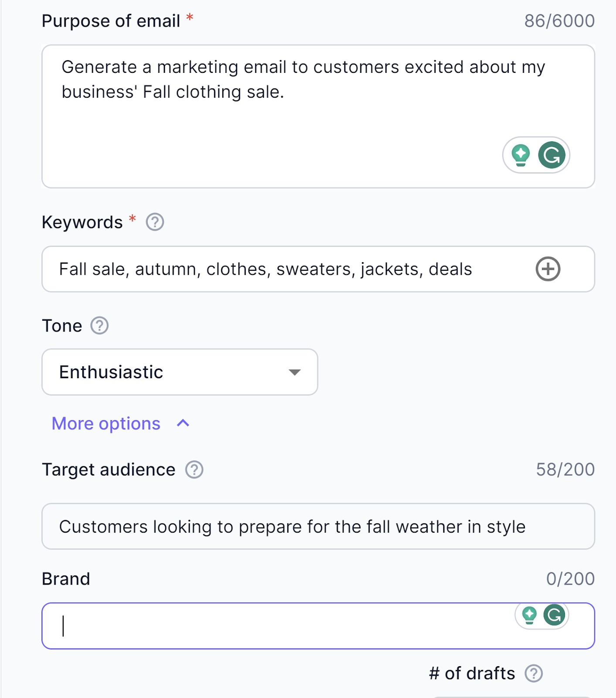
Task: Open the Grammarly icon in Brand field
Action: [x=554, y=615]
